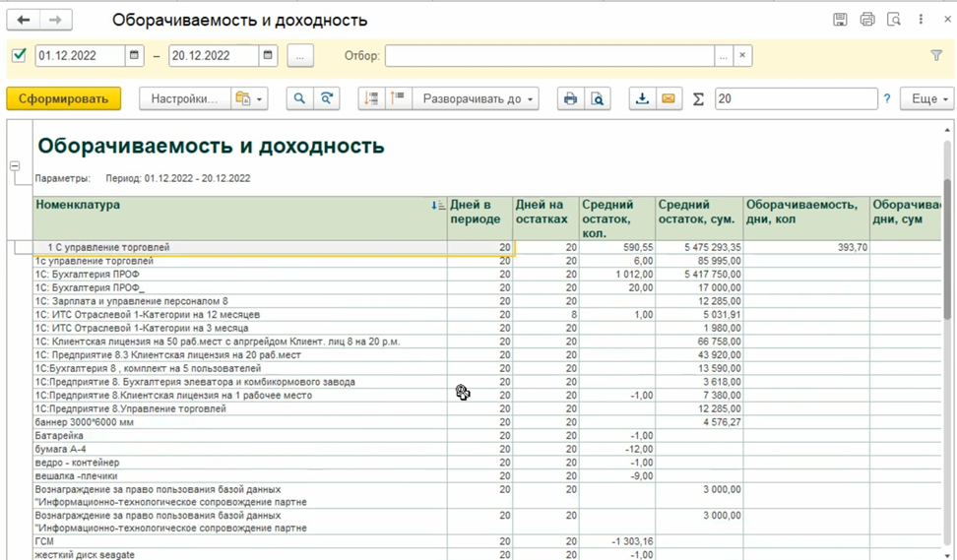Click Средний остаток, кол. header

click(617, 218)
